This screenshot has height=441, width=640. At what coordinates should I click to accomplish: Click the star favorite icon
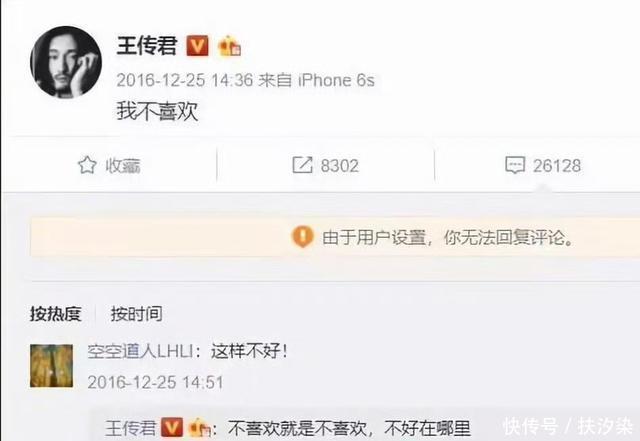[87, 165]
